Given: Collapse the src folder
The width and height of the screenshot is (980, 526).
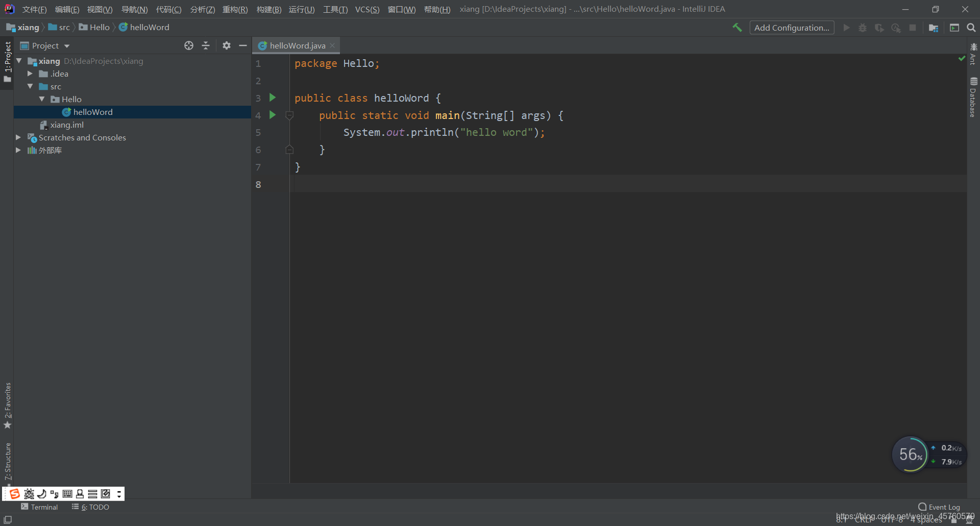Looking at the screenshot, I should click(x=30, y=86).
